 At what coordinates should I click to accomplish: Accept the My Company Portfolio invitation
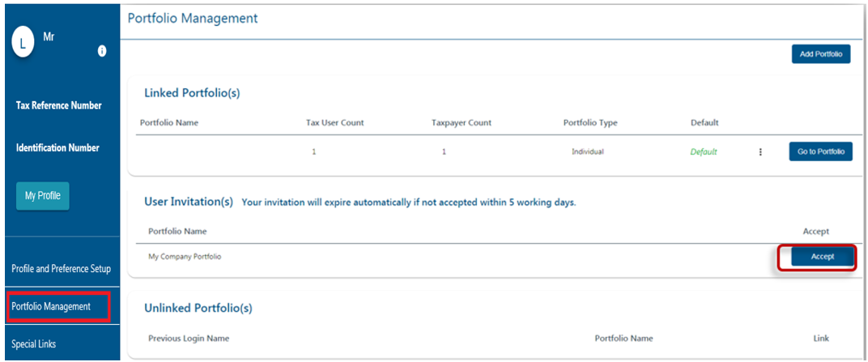(817, 257)
